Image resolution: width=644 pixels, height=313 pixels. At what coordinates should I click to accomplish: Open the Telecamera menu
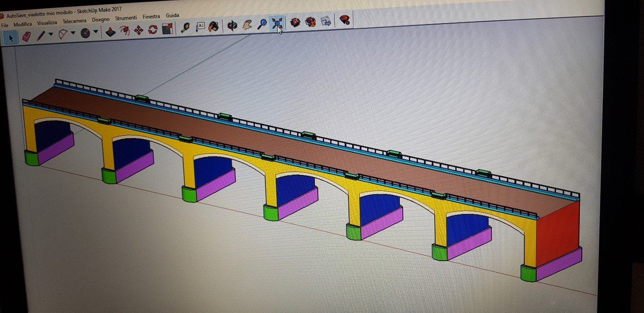(x=74, y=21)
